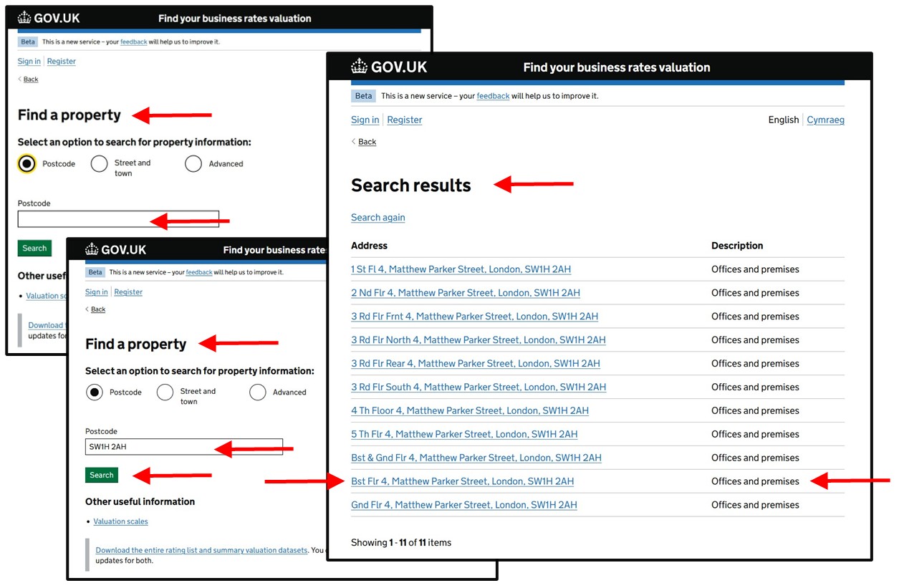Viewport: 899px width, 588px height.
Task: Click the Search again link
Action: [378, 218]
